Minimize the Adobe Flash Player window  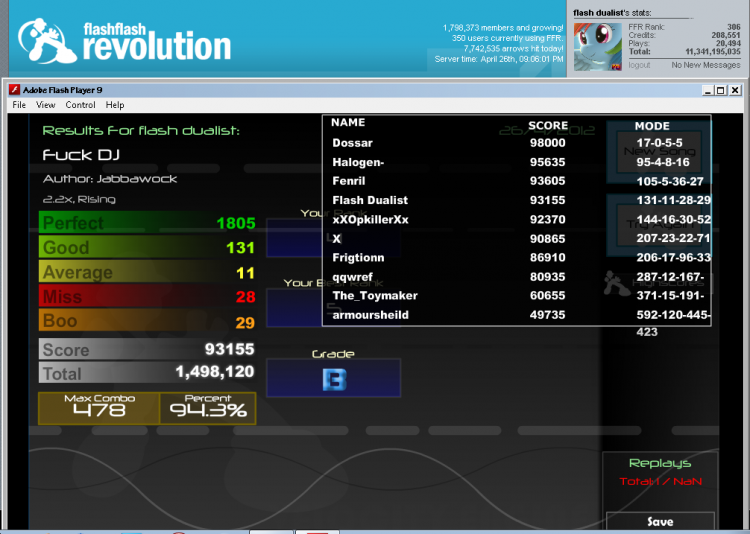click(x=707, y=90)
